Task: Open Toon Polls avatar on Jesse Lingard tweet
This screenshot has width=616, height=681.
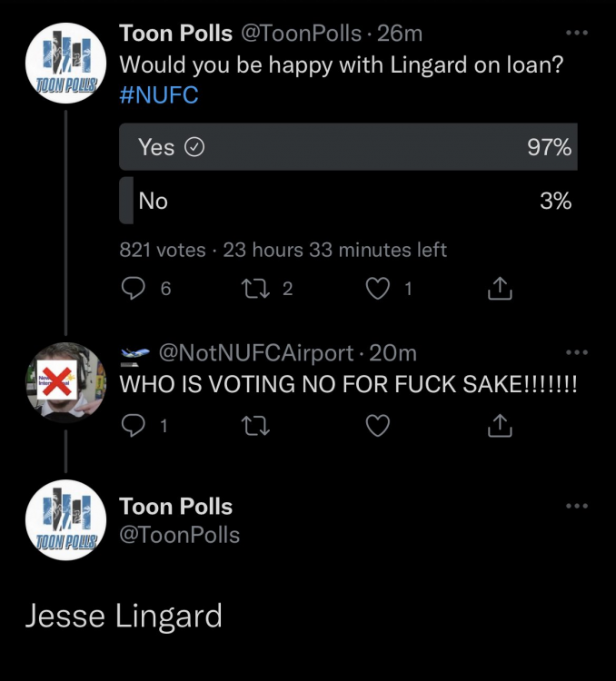Action: point(65,520)
